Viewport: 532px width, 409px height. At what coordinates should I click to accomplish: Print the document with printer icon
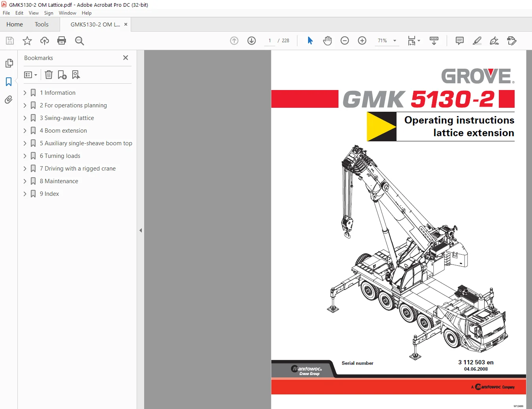point(62,41)
